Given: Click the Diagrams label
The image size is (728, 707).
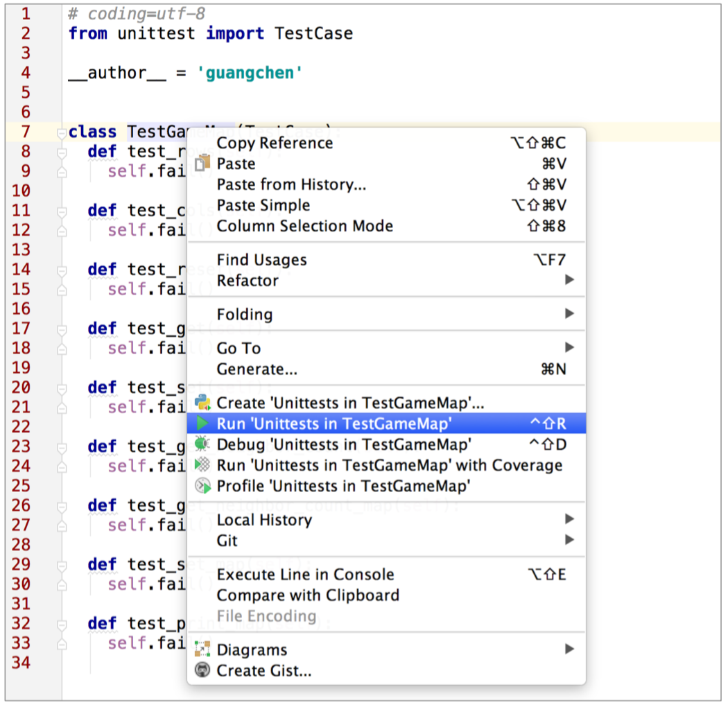Looking at the screenshot, I should [x=252, y=650].
